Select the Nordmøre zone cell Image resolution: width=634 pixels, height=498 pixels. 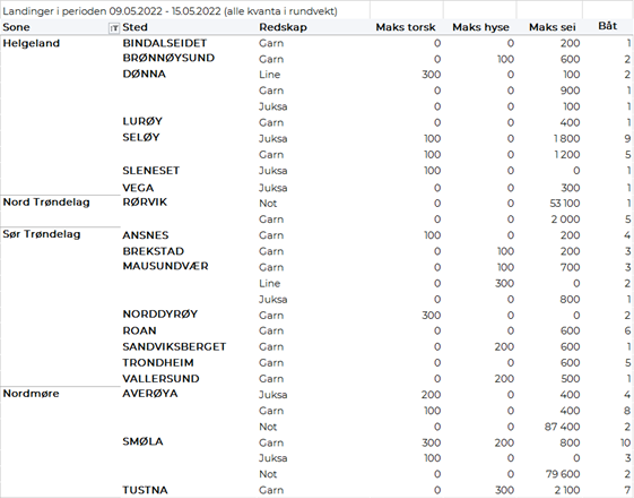31,393
